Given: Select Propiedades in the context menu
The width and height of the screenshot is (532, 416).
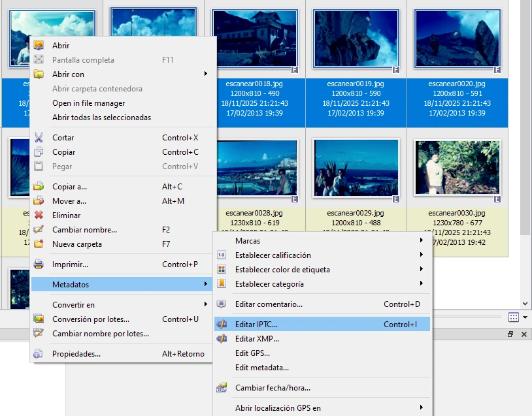Looking at the screenshot, I should (x=76, y=354).
